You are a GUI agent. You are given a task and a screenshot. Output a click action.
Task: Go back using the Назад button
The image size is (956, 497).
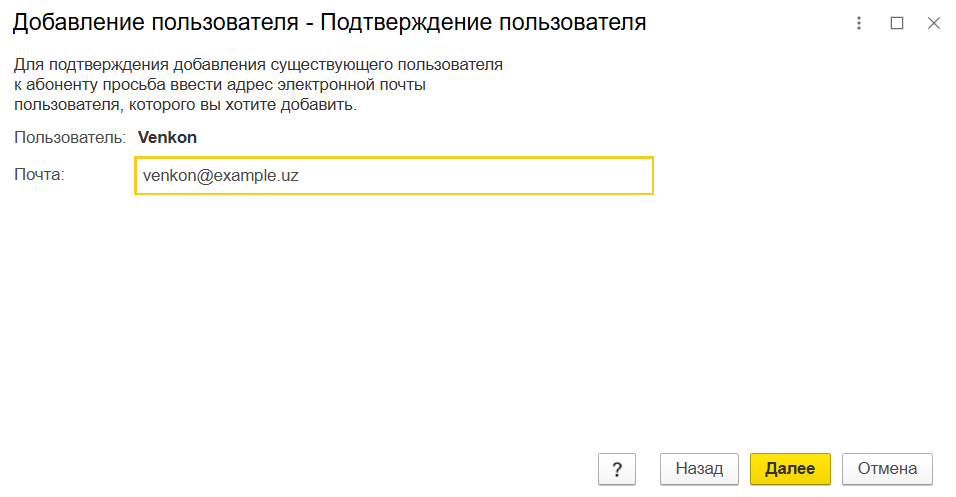pyautogui.click(x=699, y=468)
